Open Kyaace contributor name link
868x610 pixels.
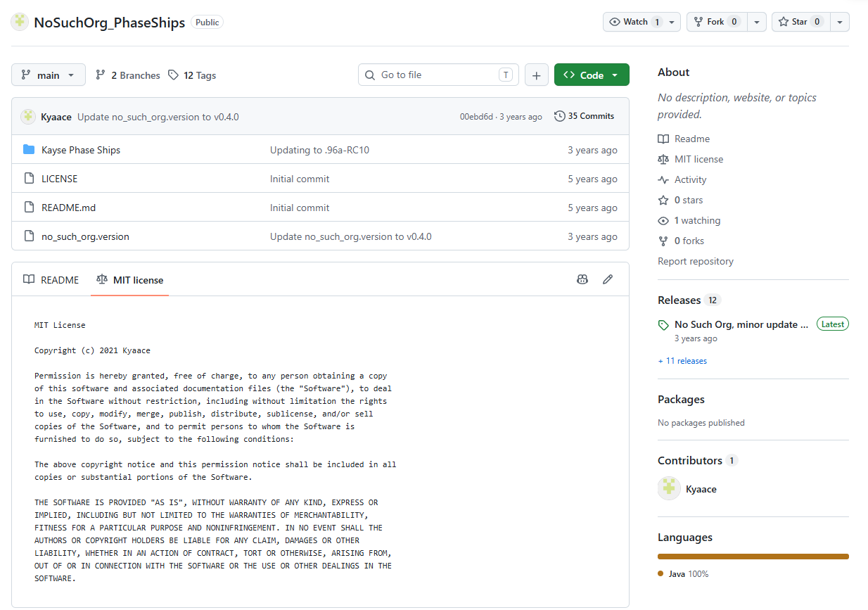pyautogui.click(x=701, y=489)
